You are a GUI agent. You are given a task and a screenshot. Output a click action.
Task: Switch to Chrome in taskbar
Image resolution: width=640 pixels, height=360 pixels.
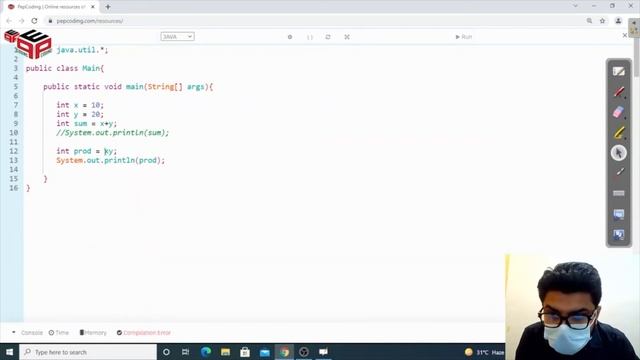(284, 351)
